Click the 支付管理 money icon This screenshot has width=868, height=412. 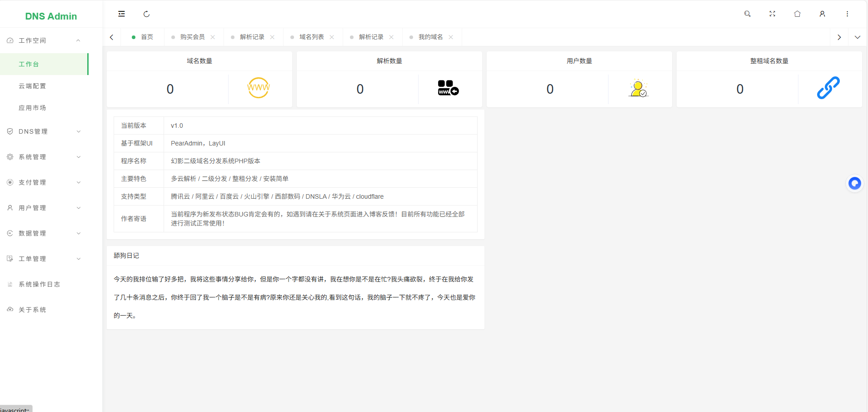tap(10, 182)
